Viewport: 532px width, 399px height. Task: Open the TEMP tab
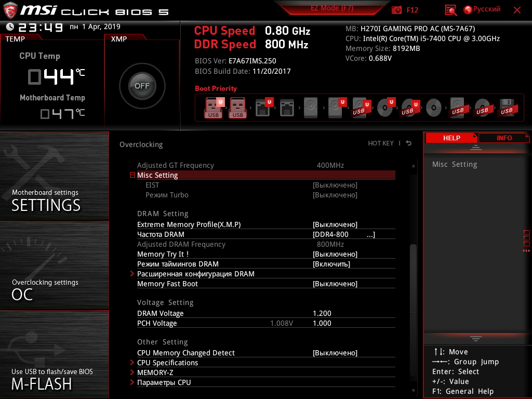pyautogui.click(x=15, y=39)
